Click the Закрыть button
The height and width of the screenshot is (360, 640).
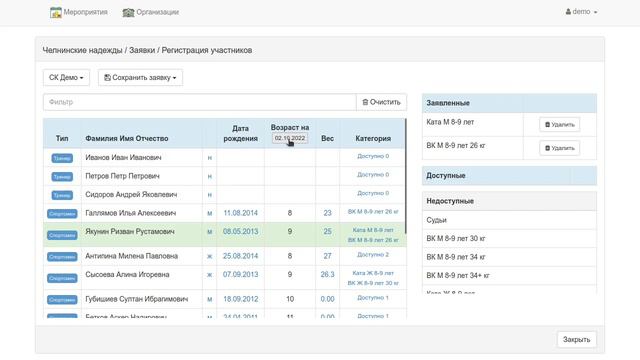click(x=576, y=339)
